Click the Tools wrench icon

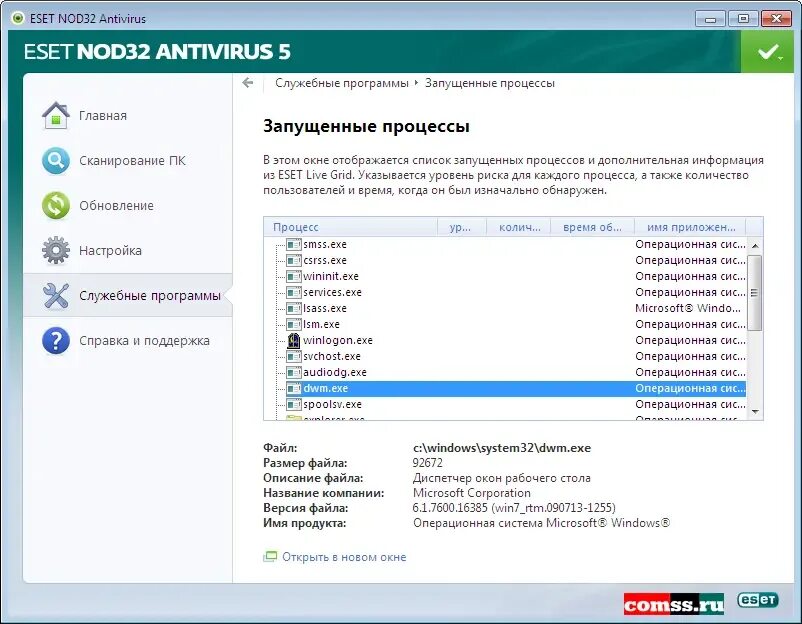[x=56, y=296]
